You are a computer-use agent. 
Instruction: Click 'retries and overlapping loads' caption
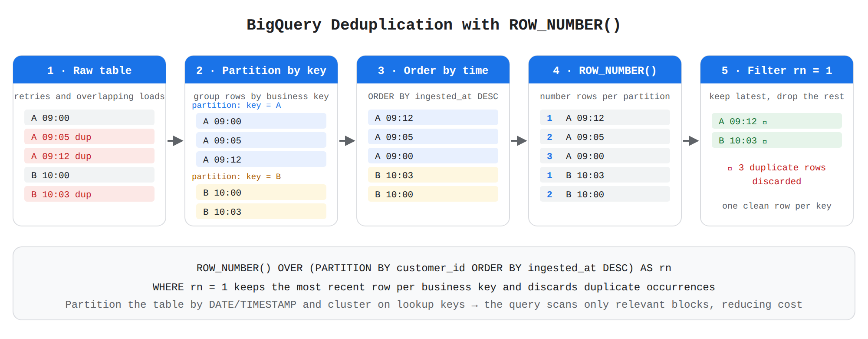pyautogui.click(x=89, y=96)
